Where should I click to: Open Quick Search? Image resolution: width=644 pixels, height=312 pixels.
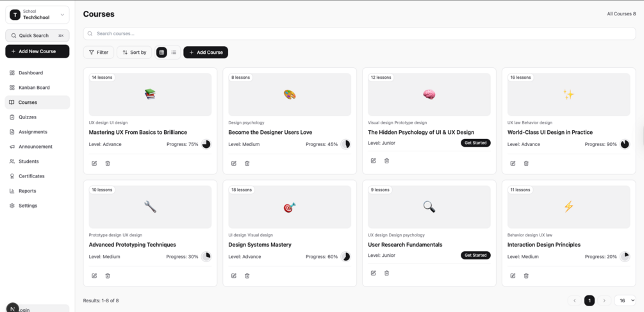pos(37,35)
